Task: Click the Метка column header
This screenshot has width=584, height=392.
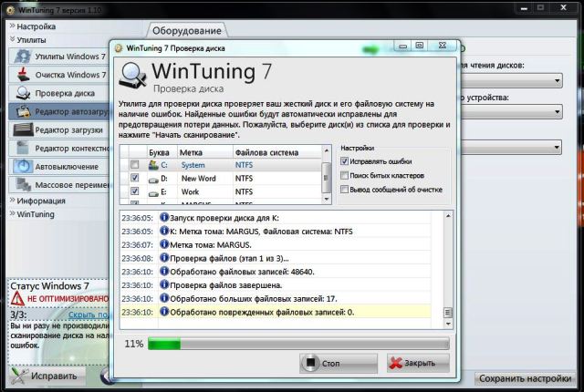Action: click(204, 152)
